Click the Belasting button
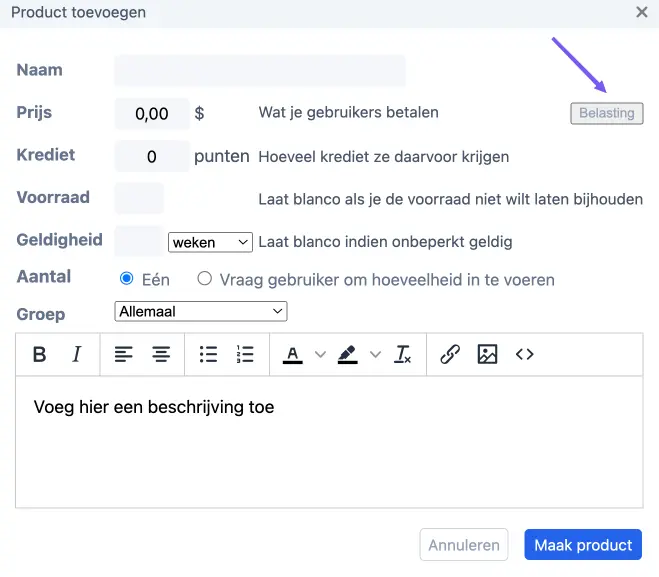Viewport: 659px width, 577px height. [x=606, y=113]
